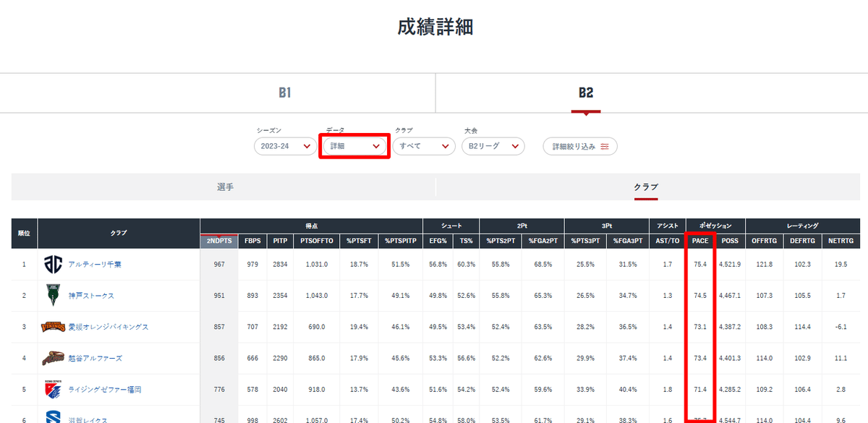
Task: Click the Shiga Lakes team logo
Action: coord(51,417)
